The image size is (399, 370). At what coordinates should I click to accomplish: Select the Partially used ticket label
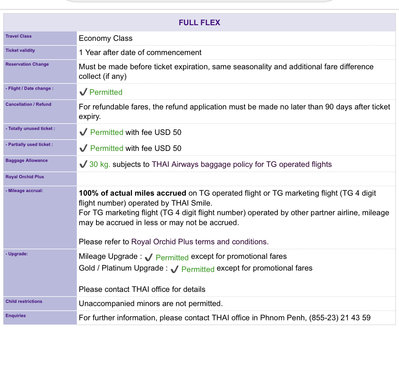[29, 144]
